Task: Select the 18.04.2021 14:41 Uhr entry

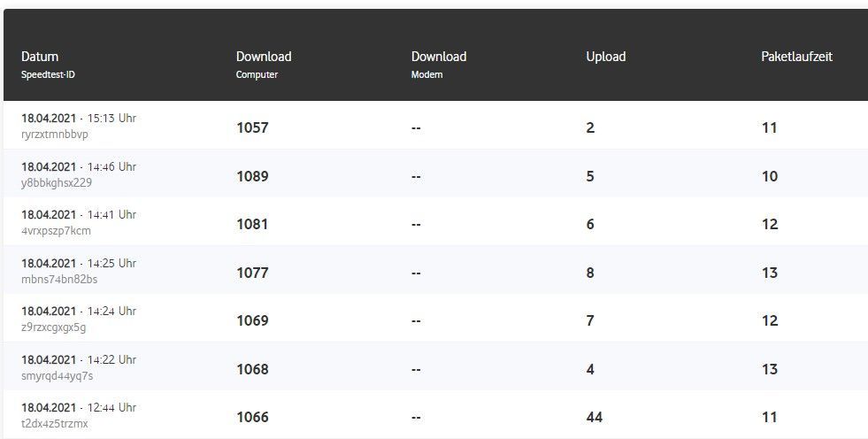Action: pyautogui.click(x=79, y=215)
